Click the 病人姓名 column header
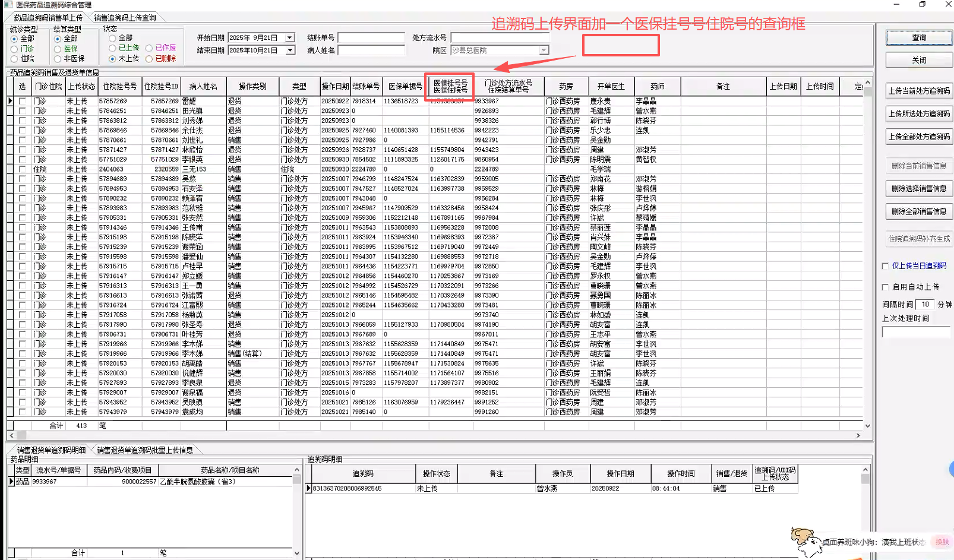This screenshot has height=560, width=954. 204,87
